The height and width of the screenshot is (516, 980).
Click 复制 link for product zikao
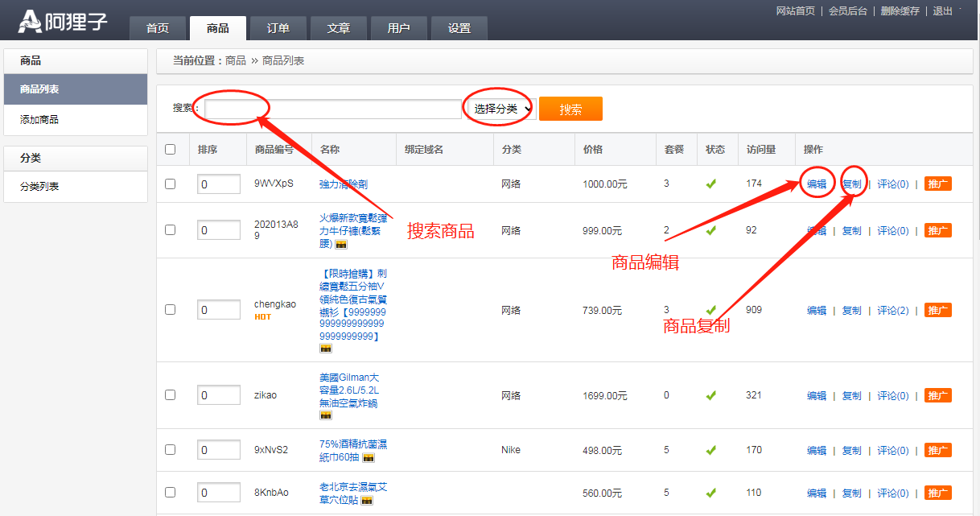(851, 396)
